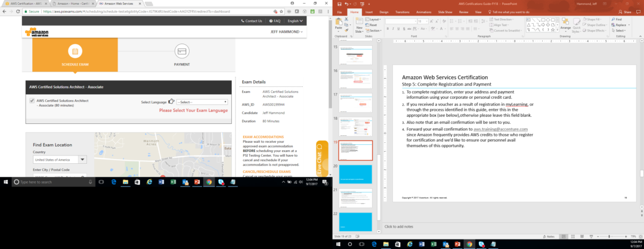
Task: Switch to the Transitions ribbon tab
Action: coord(402,11)
